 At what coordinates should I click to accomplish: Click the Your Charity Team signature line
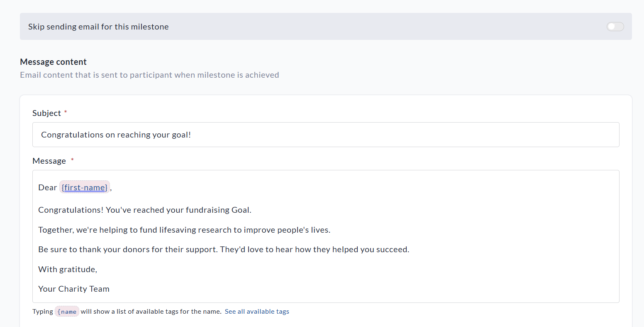(74, 289)
